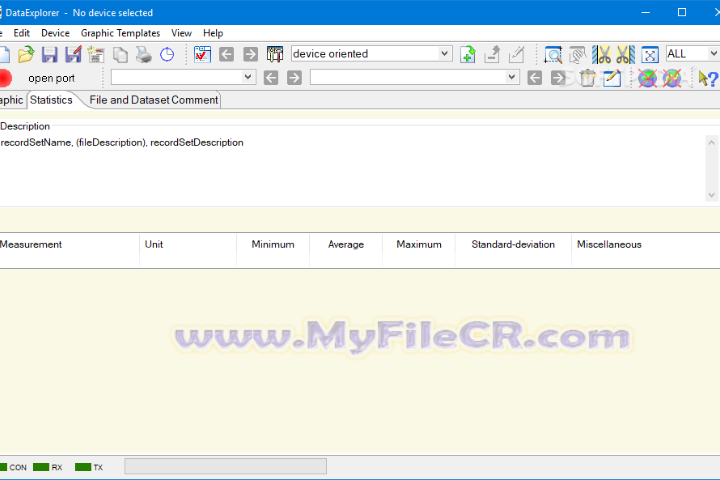Open the device toolbox icon
The width and height of the screenshot is (720, 480).
coord(275,54)
